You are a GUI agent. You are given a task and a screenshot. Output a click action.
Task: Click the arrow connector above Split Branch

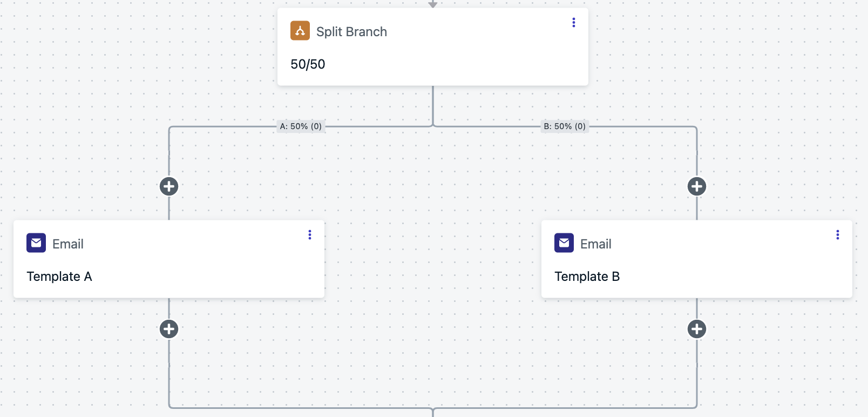click(433, 4)
